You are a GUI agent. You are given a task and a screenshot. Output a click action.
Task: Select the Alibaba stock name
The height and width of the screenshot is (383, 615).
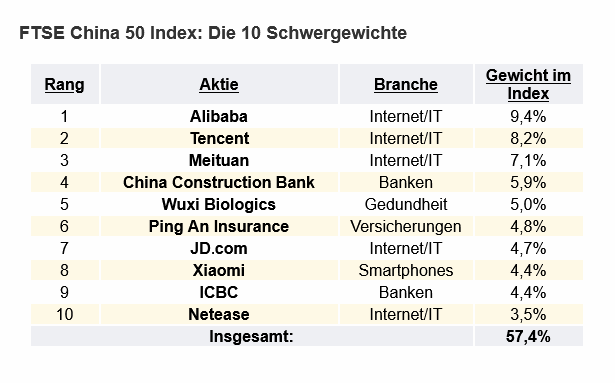(x=219, y=117)
